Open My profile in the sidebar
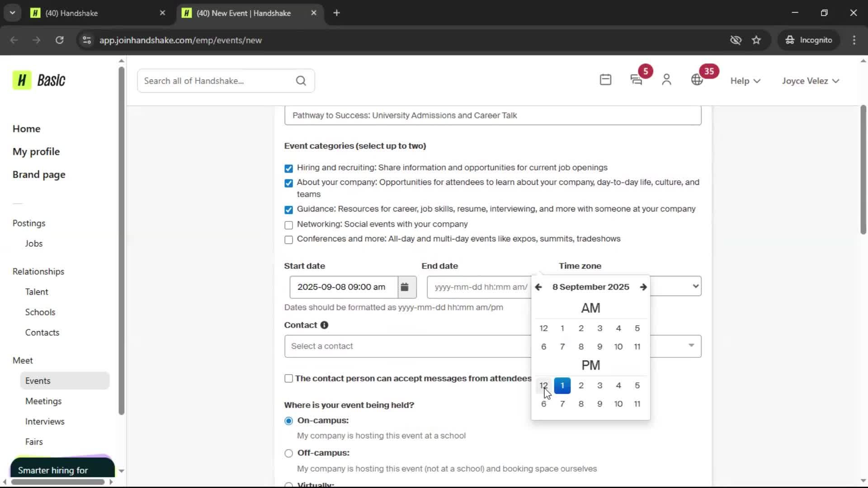Screen dimensions: 868x488 [x=36, y=152]
